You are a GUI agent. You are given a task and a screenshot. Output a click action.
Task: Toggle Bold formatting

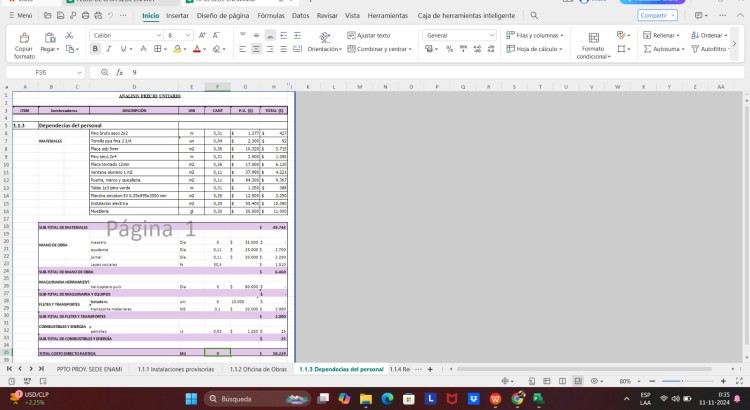coord(95,49)
